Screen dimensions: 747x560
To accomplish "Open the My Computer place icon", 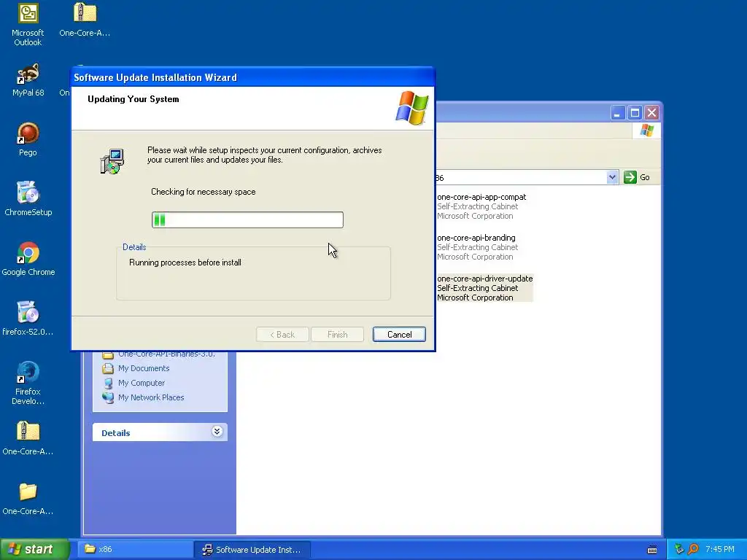I will [108, 383].
